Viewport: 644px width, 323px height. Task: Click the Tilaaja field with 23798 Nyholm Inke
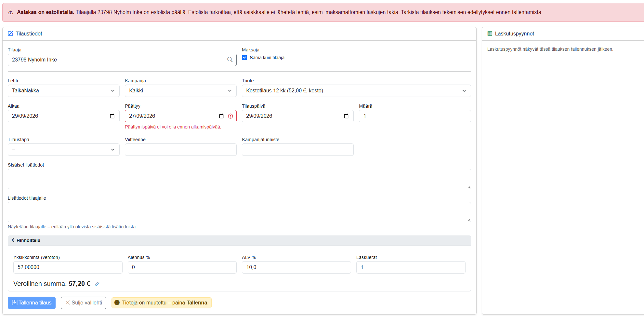(x=115, y=60)
